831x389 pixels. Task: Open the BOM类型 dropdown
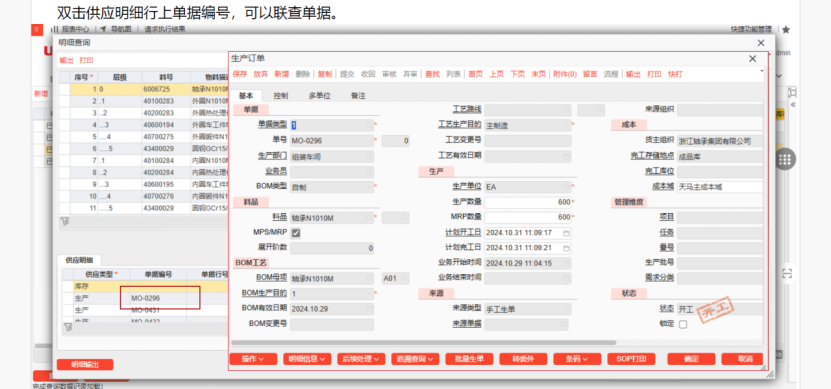pyautogui.click(x=369, y=187)
